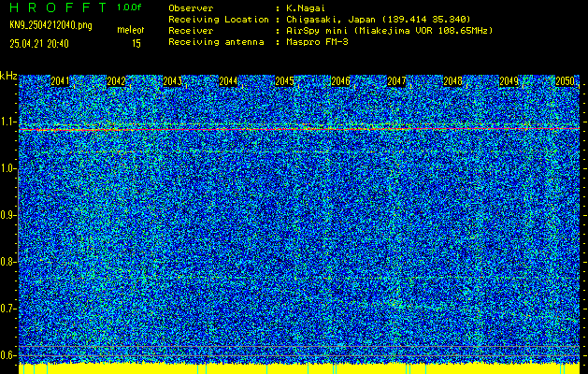Click the date stamp 25.04.21 20:40
The width and height of the screenshot is (588, 374).
pos(39,44)
